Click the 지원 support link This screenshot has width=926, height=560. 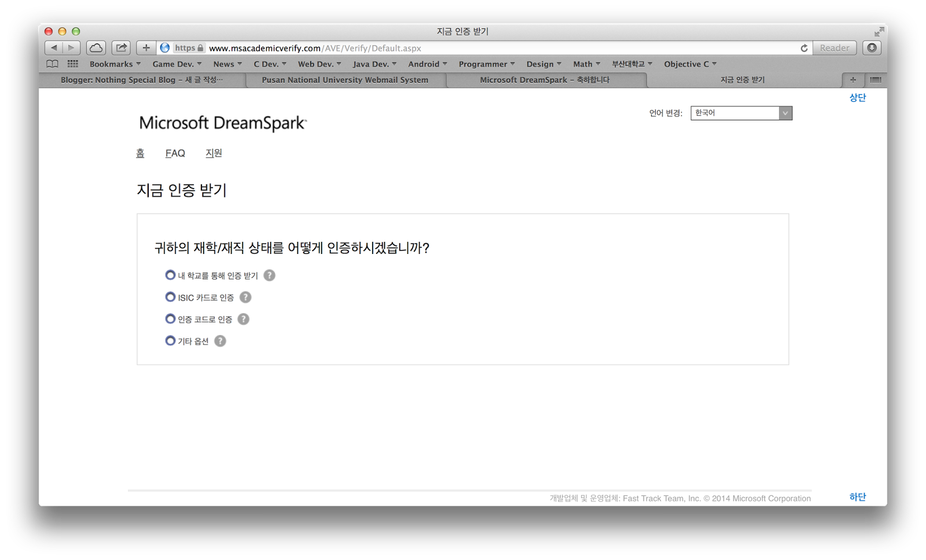pos(214,153)
